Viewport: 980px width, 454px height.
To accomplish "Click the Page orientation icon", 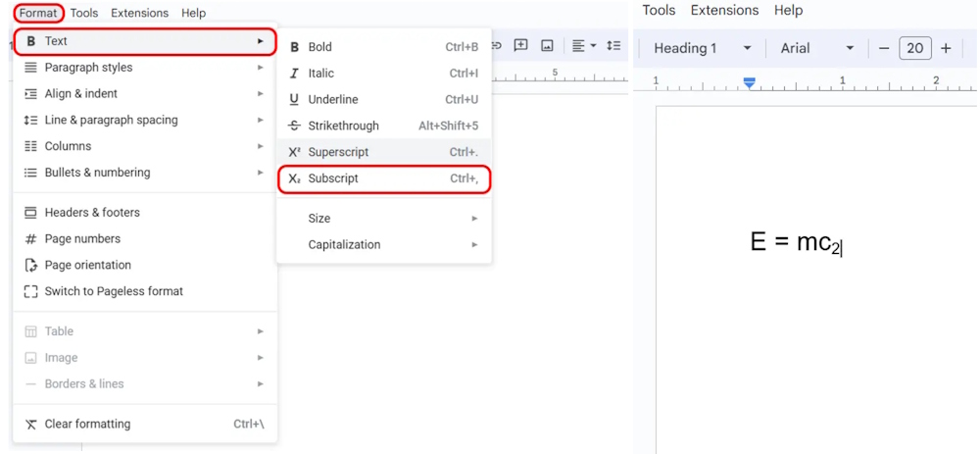I will point(30,266).
